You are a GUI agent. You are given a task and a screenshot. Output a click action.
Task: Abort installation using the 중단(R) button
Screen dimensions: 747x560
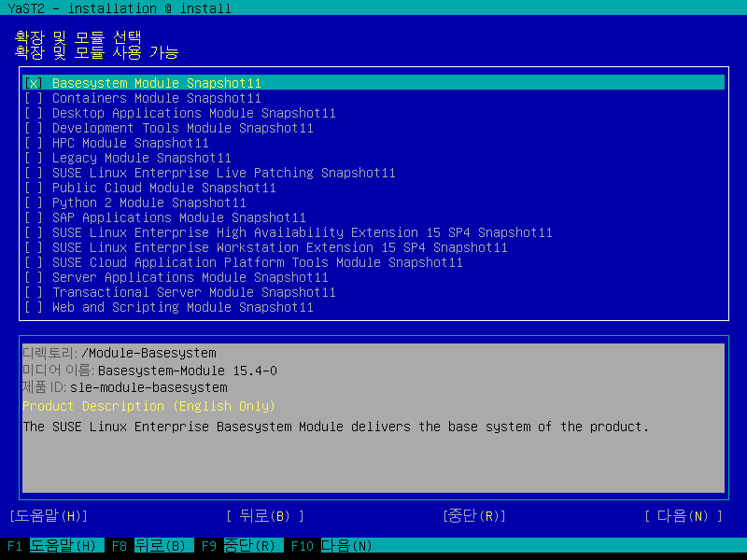coord(474,516)
